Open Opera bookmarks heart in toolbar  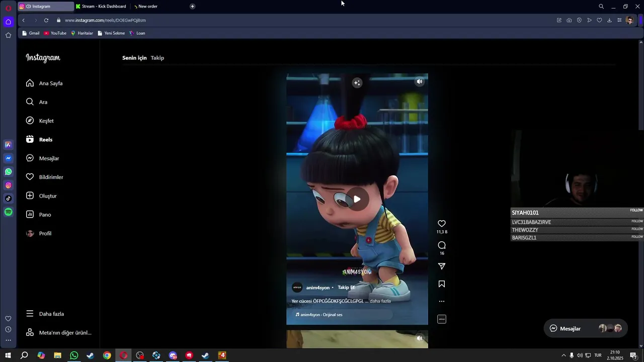(x=599, y=20)
